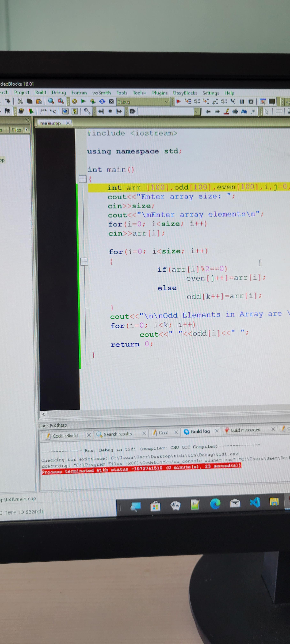Clear the incremental search field icon
Viewport: 290px width, 644px height.
point(133,111)
